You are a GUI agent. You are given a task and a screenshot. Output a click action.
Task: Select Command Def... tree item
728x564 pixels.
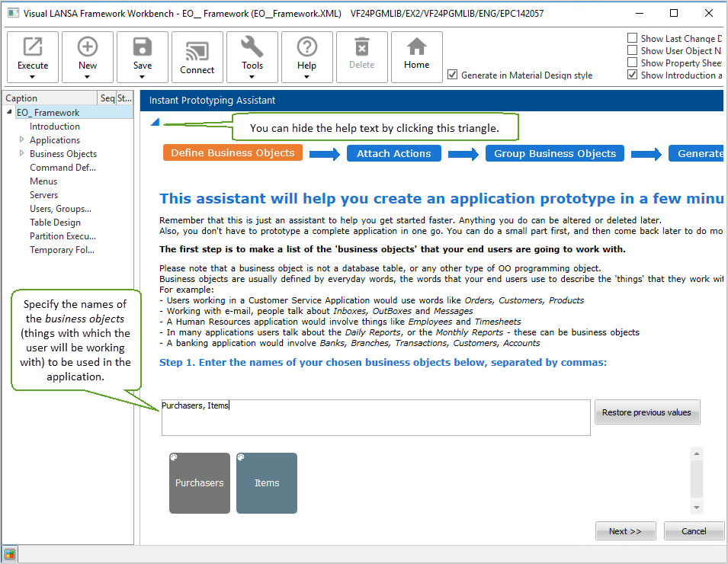63,167
